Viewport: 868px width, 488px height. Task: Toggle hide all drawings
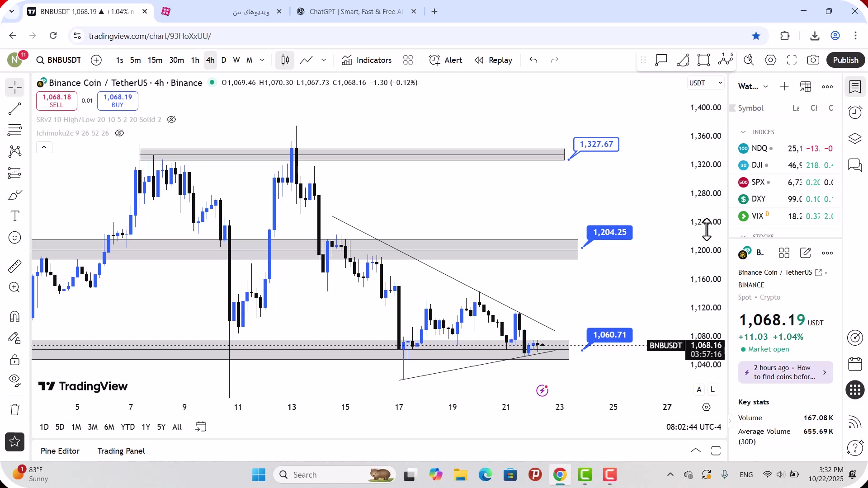click(x=15, y=381)
